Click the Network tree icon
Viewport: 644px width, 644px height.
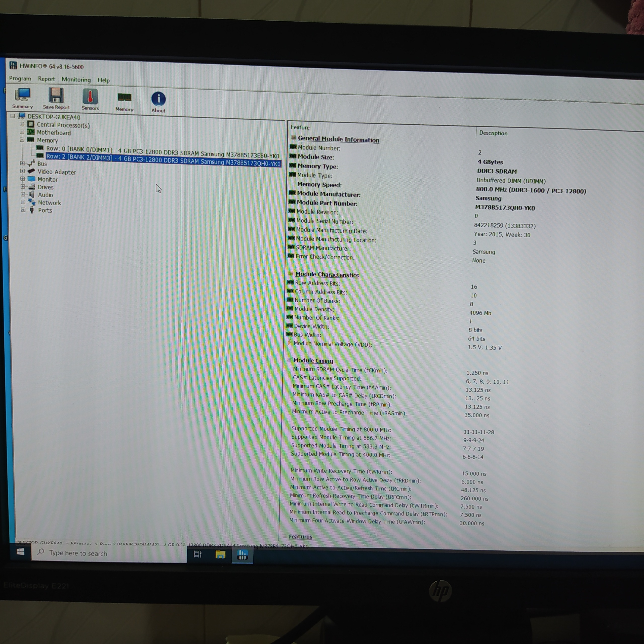pos(32,202)
